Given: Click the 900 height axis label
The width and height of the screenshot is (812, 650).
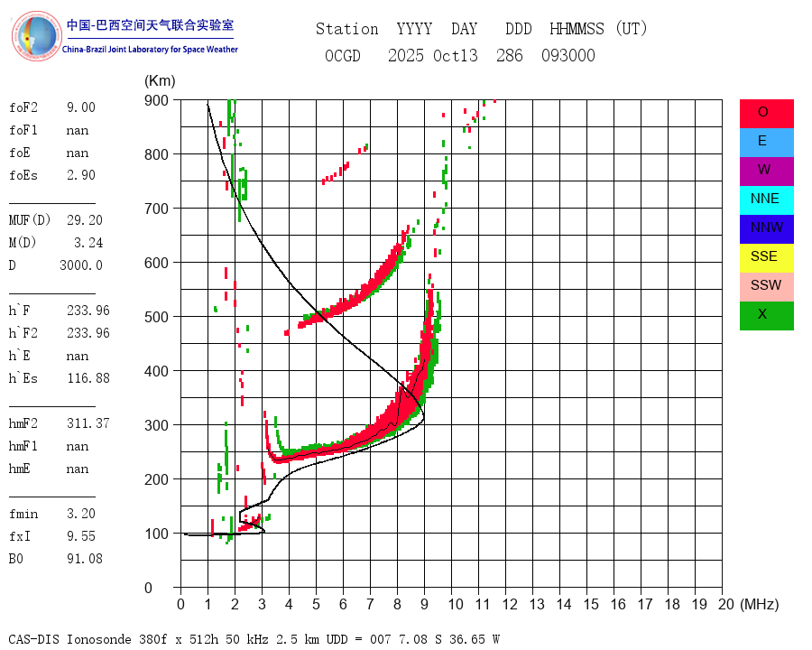Looking at the screenshot, I should pos(156,100).
